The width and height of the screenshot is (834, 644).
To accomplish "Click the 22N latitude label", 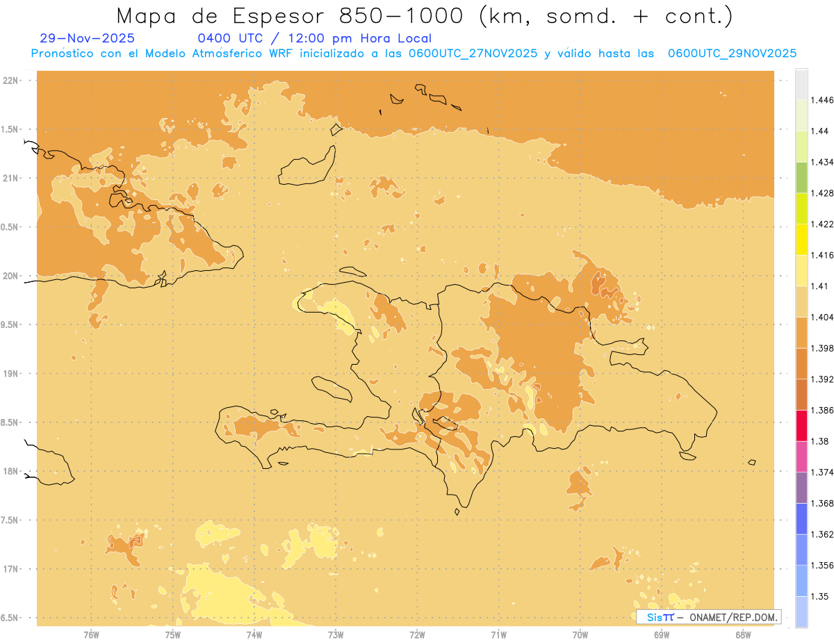I will [11, 80].
